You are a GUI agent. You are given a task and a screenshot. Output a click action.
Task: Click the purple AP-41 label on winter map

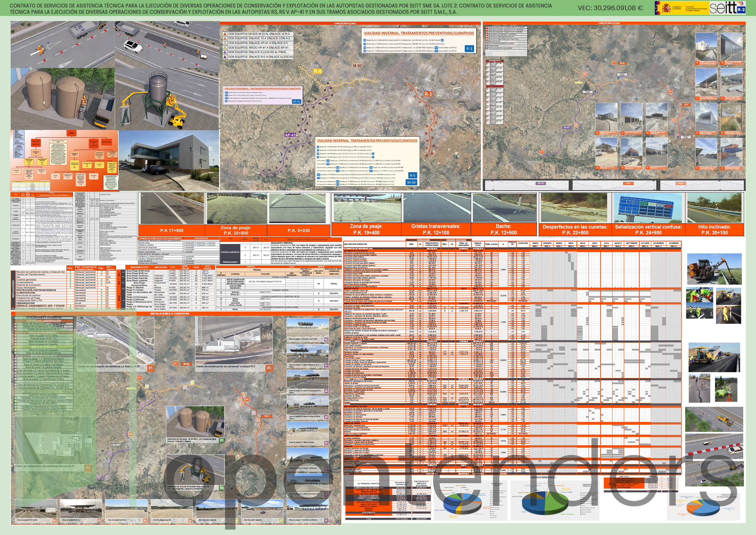click(x=290, y=135)
